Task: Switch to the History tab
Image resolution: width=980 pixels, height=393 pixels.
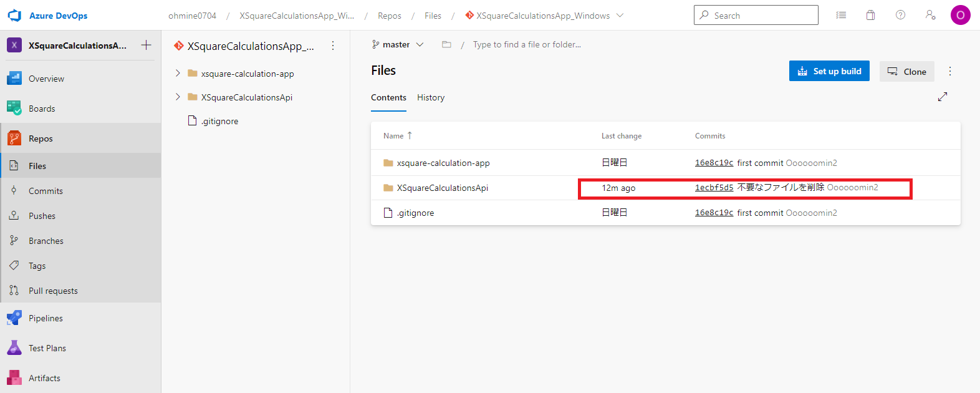Action: pos(431,98)
